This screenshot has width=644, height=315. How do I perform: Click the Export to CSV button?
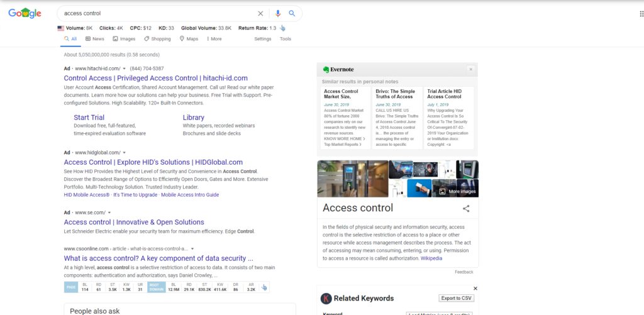[457, 298]
